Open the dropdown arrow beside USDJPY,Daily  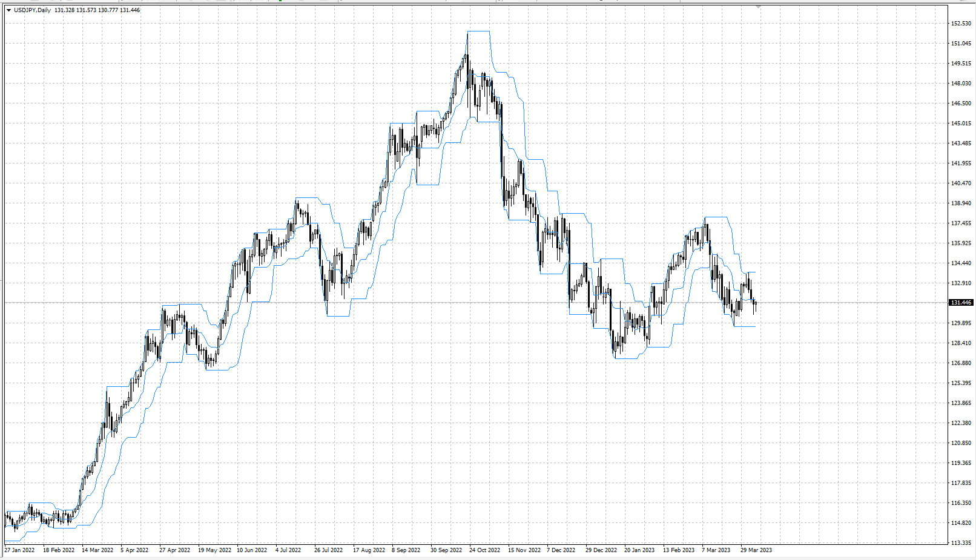[8, 10]
